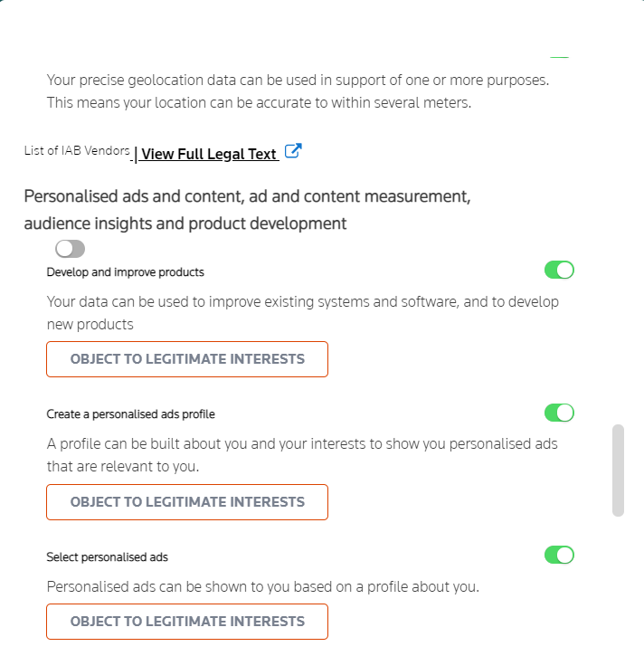Open the List of IAB Vendors link
The width and height of the screenshot is (644, 656).
point(77,151)
